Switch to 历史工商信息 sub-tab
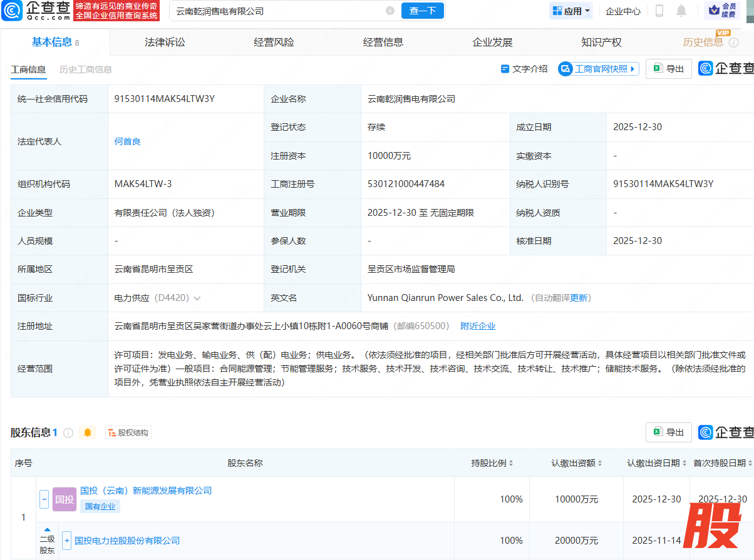The width and height of the screenshot is (754, 560). pos(86,69)
